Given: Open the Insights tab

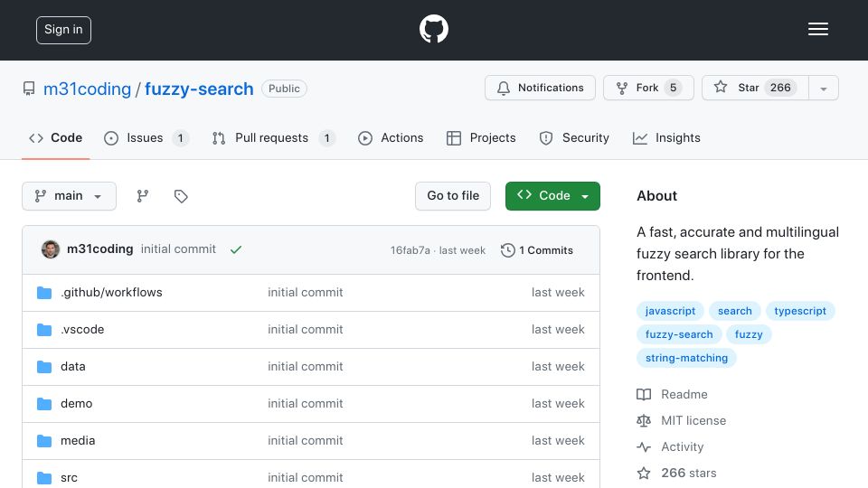Looking at the screenshot, I should point(666,138).
